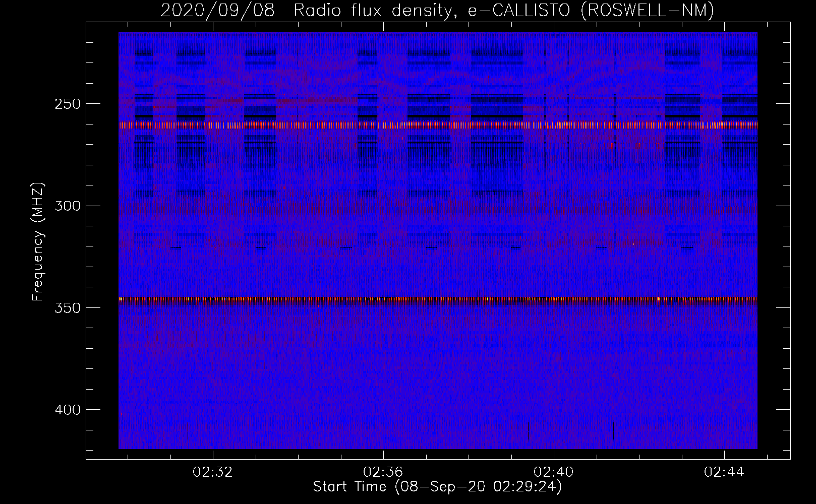Image resolution: width=816 pixels, height=504 pixels.
Task: Click the 250 frequency tick label
Action: pyautogui.click(x=68, y=104)
